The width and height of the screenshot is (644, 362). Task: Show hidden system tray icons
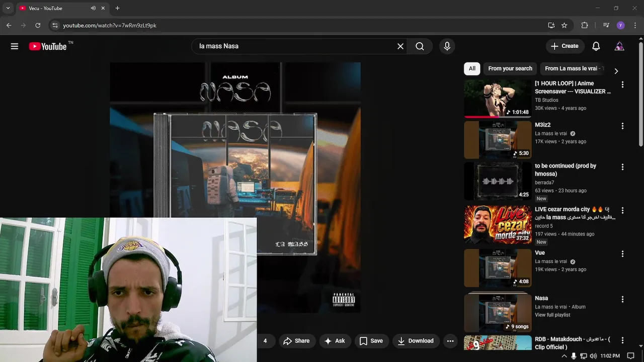point(564,356)
